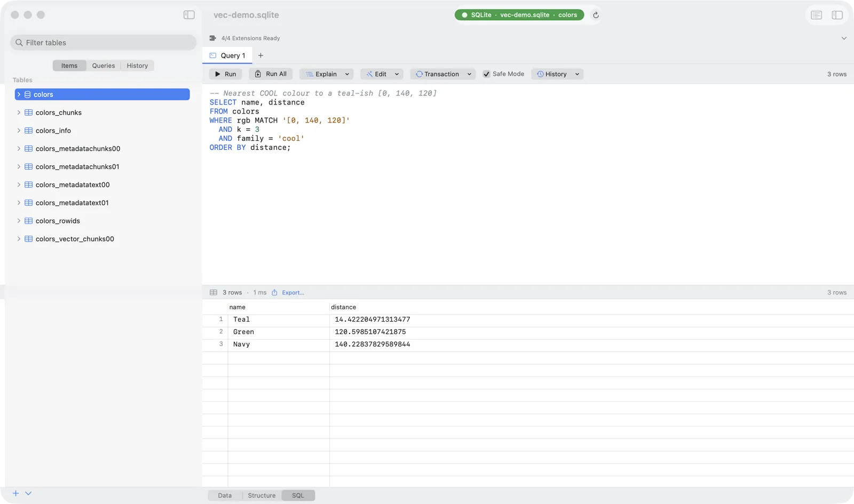This screenshot has width=854, height=504.
Task: Click the colors_metadatatext00 table icon
Action: click(29, 185)
